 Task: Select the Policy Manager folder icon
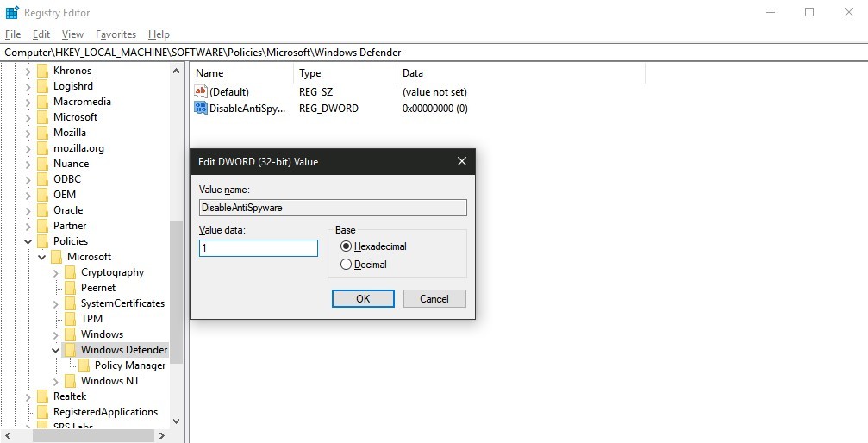click(x=84, y=365)
